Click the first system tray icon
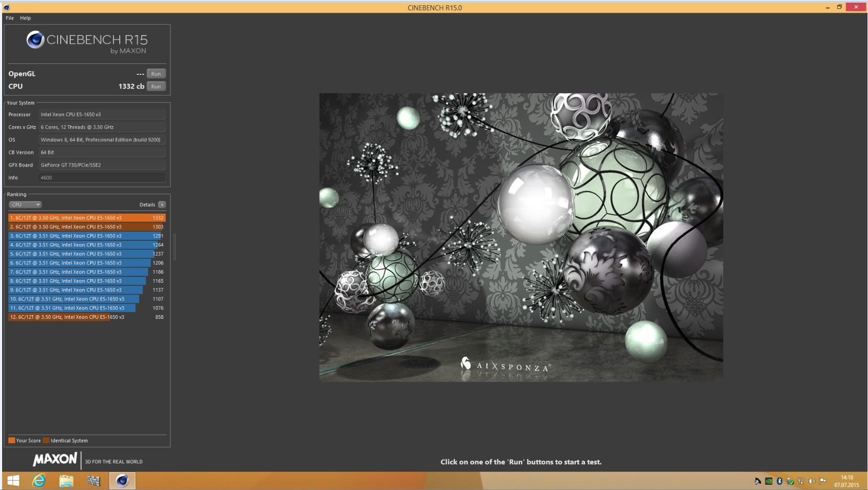The height and width of the screenshot is (490, 868). pos(757,481)
